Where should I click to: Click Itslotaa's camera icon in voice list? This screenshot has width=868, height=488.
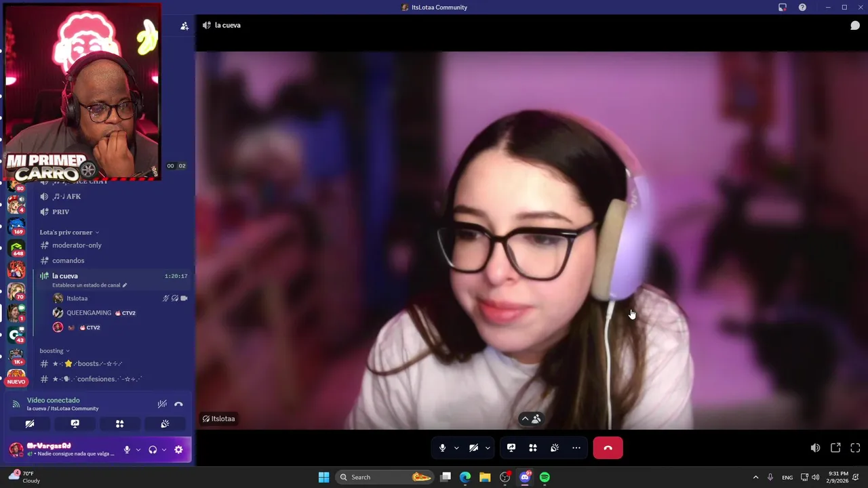click(184, 298)
